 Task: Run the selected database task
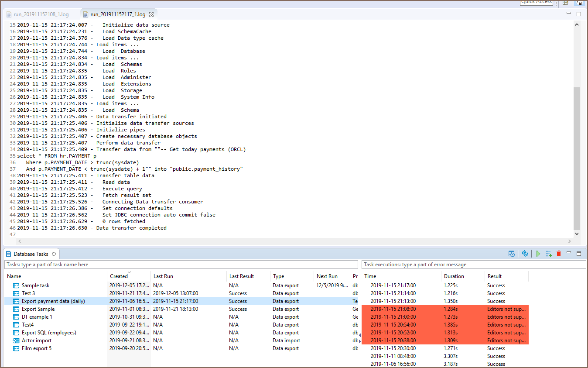538,254
